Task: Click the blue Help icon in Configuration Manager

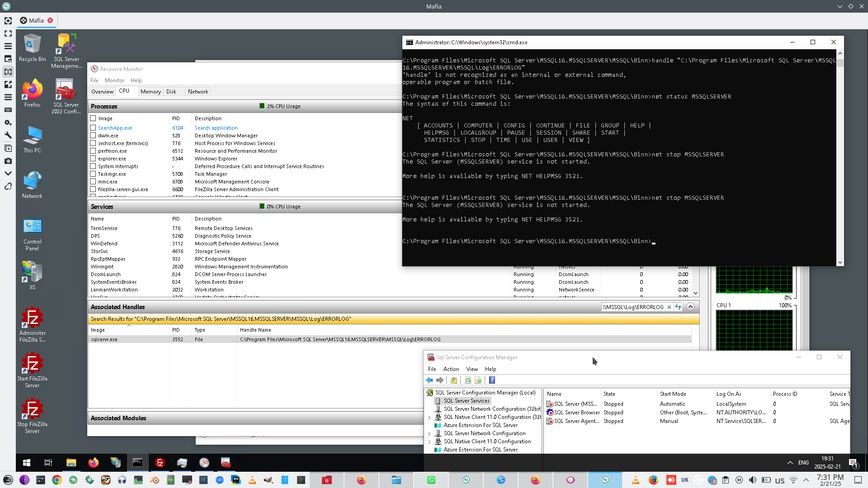Action: point(492,380)
